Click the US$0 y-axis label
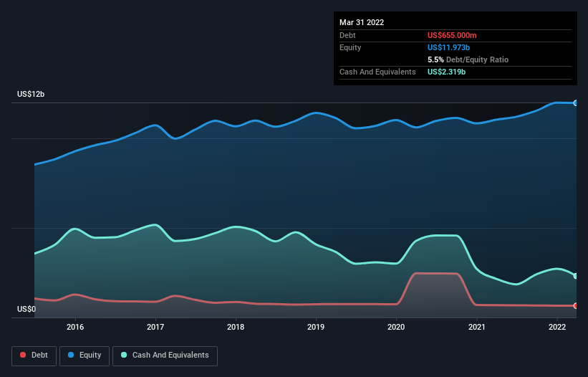This screenshot has height=377, width=588. [x=26, y=309]
